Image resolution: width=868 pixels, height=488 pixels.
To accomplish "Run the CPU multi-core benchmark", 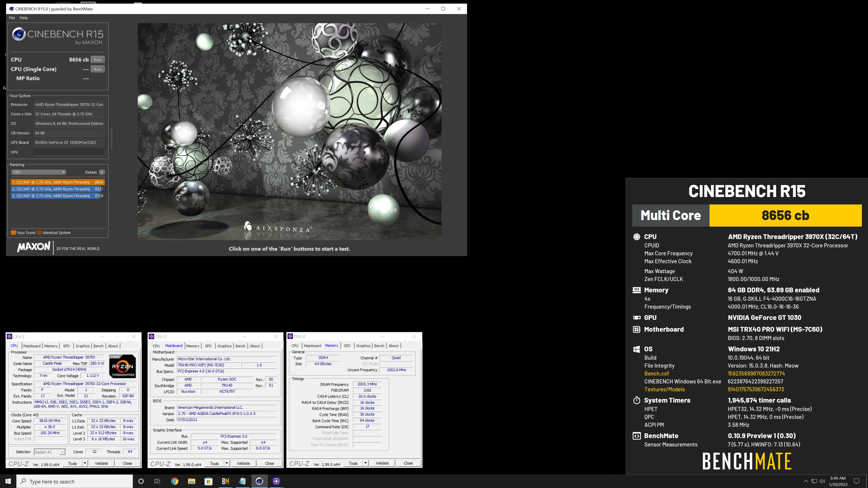I will click(x=97, y=60).
